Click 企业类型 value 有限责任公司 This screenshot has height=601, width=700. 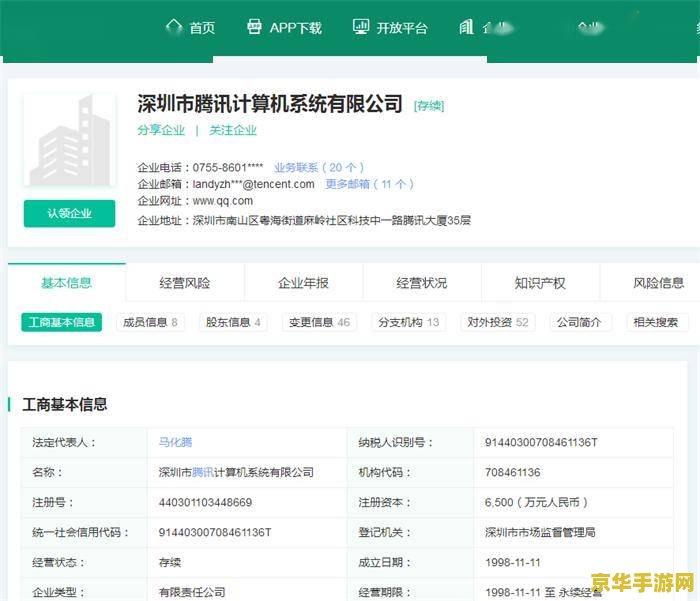(x=192, y=592)
